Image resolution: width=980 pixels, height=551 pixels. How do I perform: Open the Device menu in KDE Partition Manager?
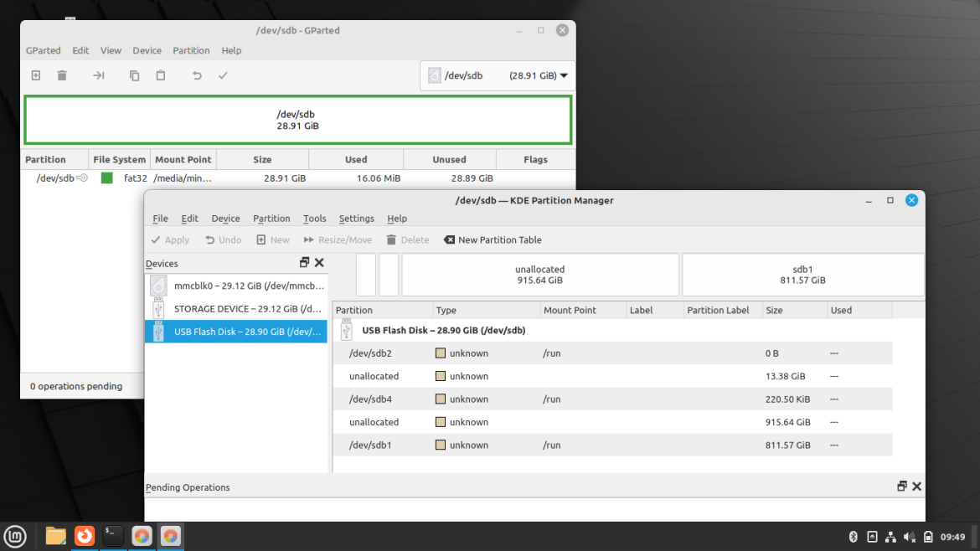pos(225,219)
